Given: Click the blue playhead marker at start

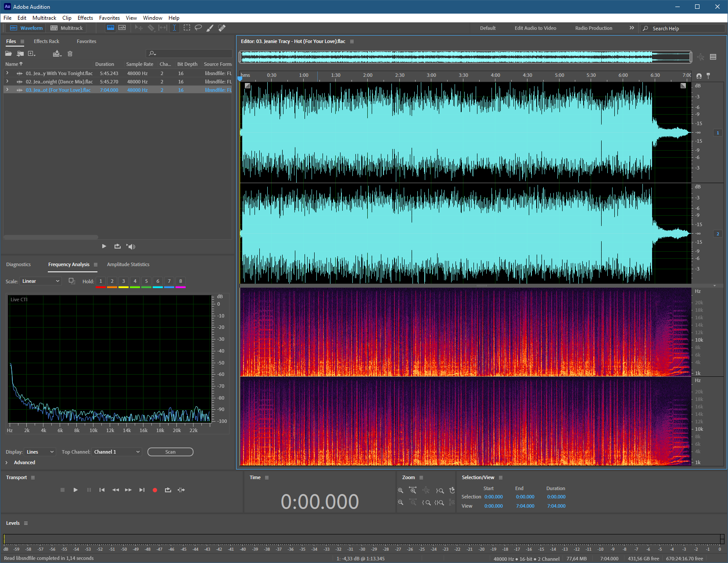Looking at the screenshot, I should pyautogui.click(x=240, y=78).
